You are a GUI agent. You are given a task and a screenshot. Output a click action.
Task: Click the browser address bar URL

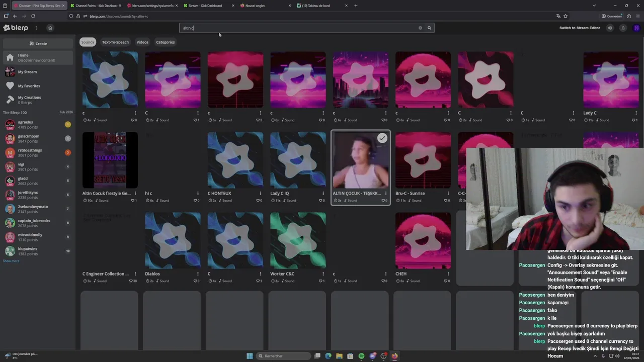tap(119, 16)
